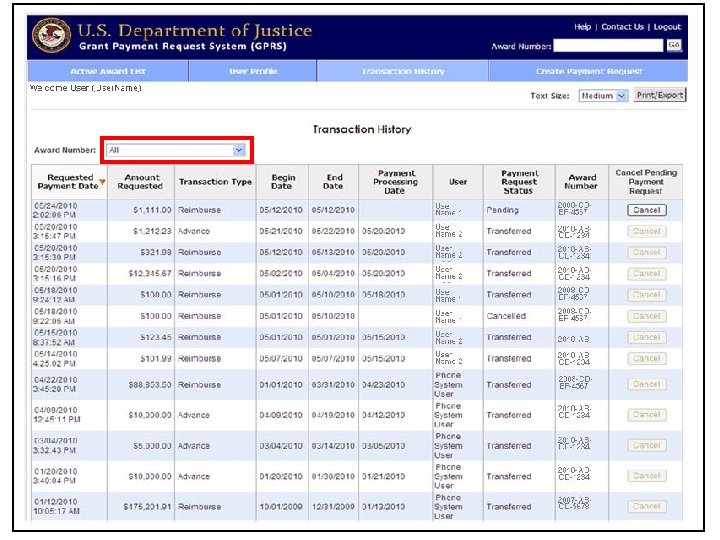Open the Text Size Medium dropdown
The image size is (720, 540).
[603, 96]
